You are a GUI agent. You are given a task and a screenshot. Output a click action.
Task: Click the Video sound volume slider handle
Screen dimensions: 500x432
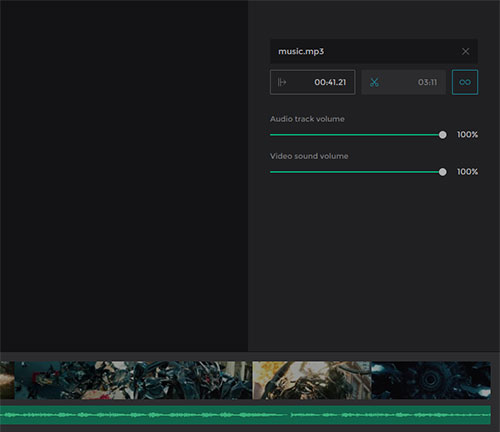[442, 172]
